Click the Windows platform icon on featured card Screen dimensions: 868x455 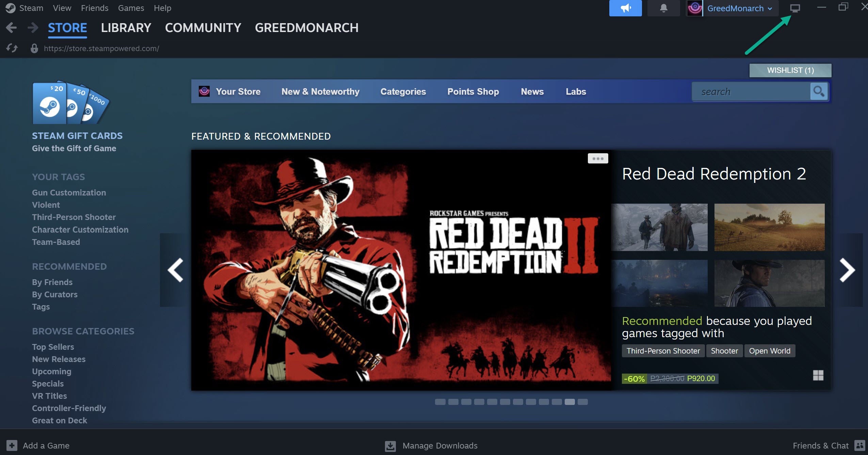click(818, 375)
